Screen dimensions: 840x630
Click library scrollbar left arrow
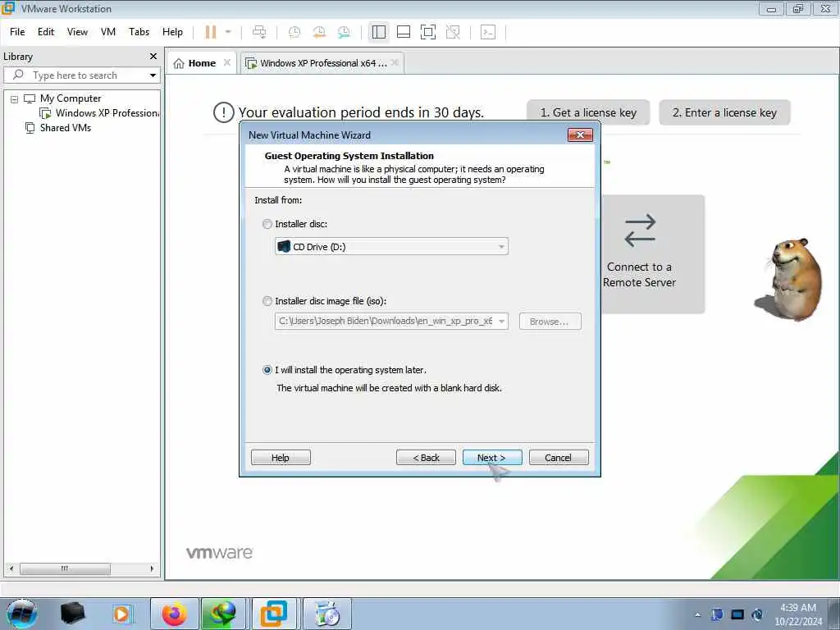(11, 569)
